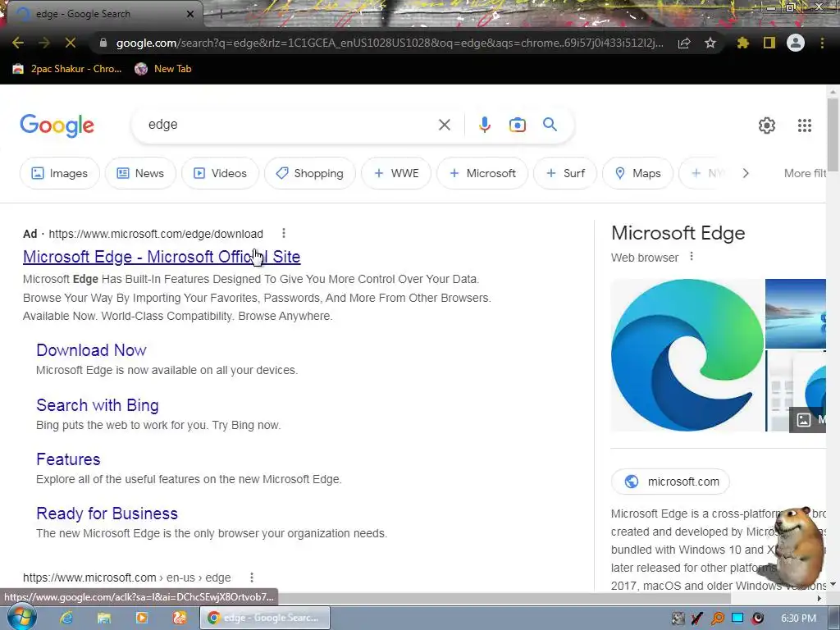Open Windows Explorer folder in taskbar
This screenshot has height=630, width=840.
(x=104, y=618)
